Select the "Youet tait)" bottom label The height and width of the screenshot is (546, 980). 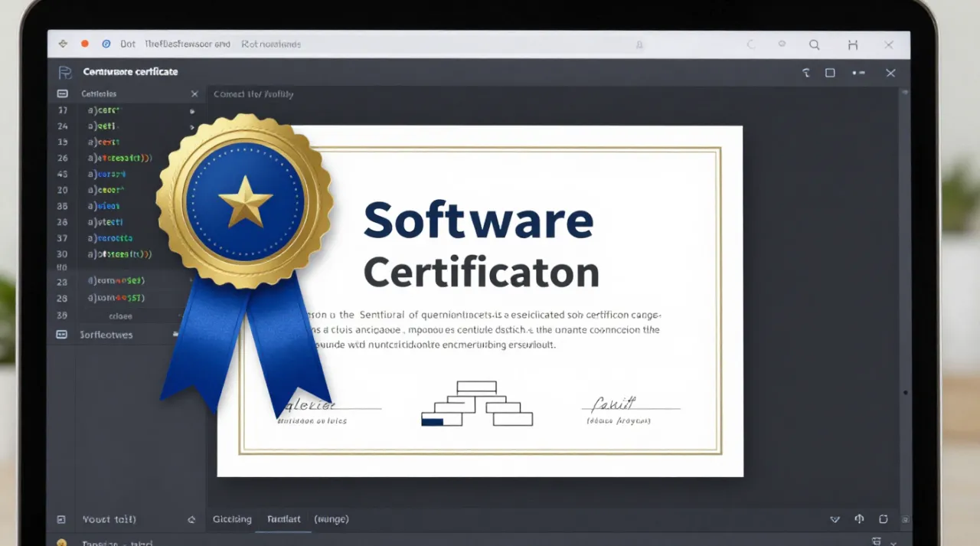point(109,519)
